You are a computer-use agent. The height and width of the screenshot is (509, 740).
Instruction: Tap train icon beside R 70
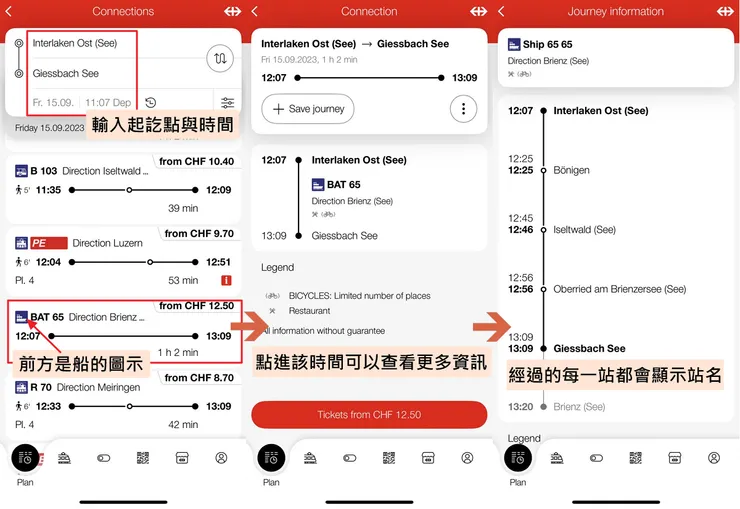pyautogui.click(x=21, y=388)
